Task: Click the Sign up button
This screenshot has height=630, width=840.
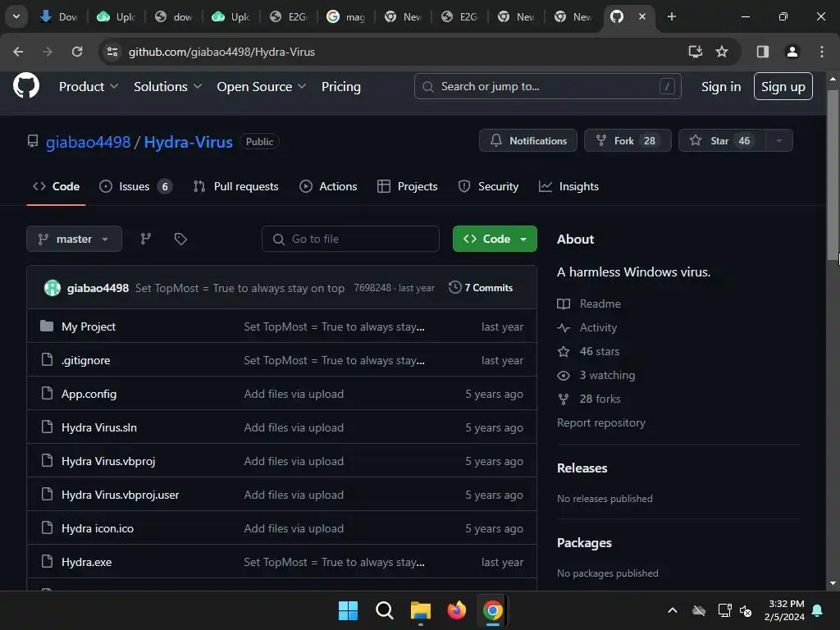Action: (783, 86)
